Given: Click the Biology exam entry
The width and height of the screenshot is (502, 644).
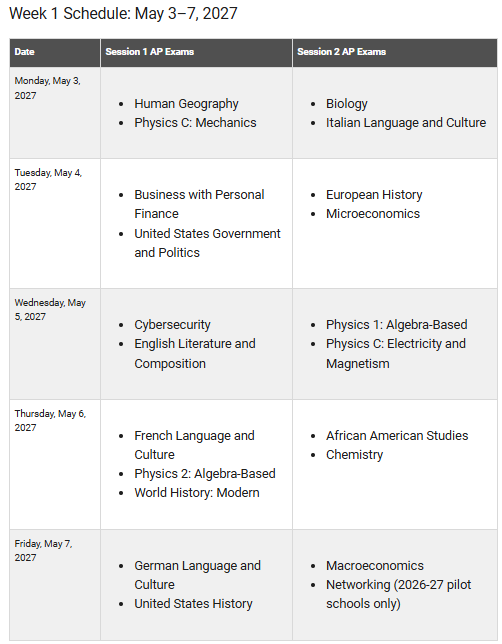Looking at the screenshot, I should [347, 104].
